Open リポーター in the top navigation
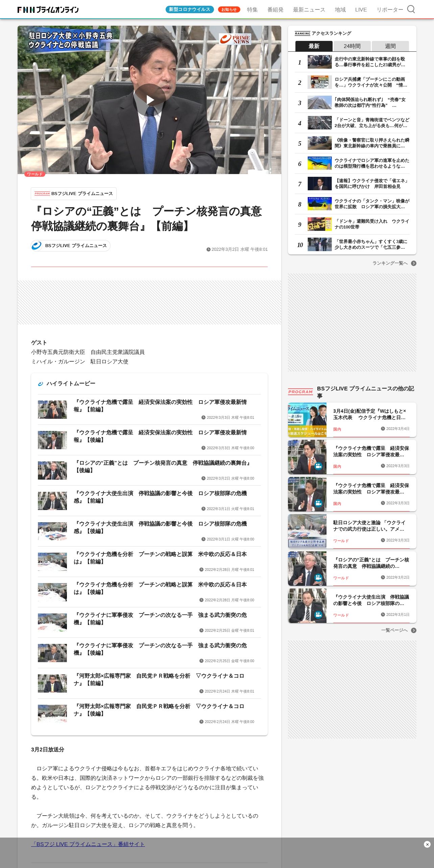 pos(390,9)
